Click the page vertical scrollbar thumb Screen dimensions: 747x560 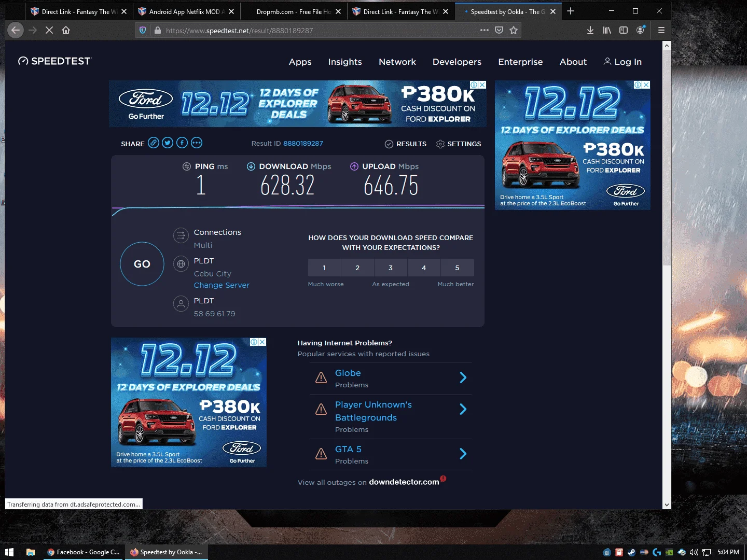click(667, 158)
